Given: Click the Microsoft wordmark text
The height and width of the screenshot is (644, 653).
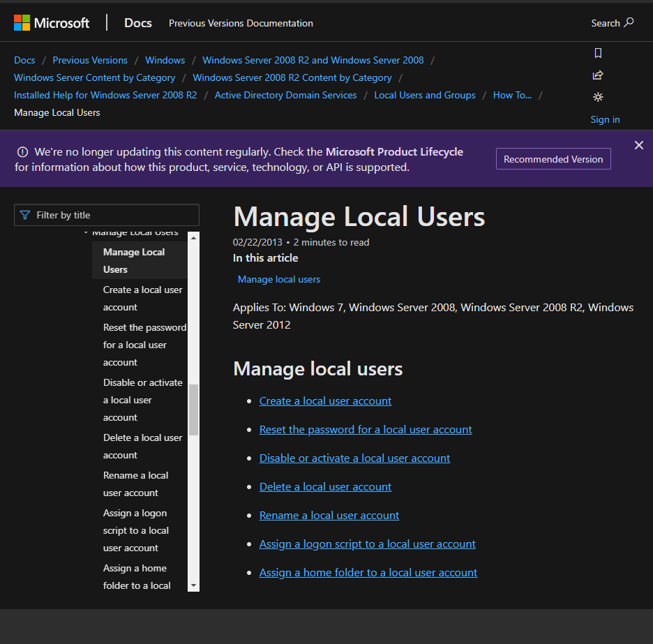Looking at the screenshot, I should tap(61, 23).
